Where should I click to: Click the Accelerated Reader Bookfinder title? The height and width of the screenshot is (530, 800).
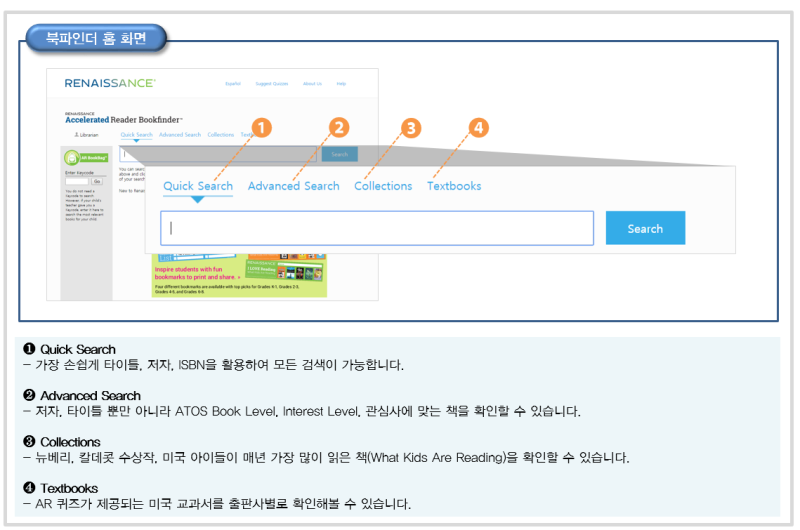123,119
